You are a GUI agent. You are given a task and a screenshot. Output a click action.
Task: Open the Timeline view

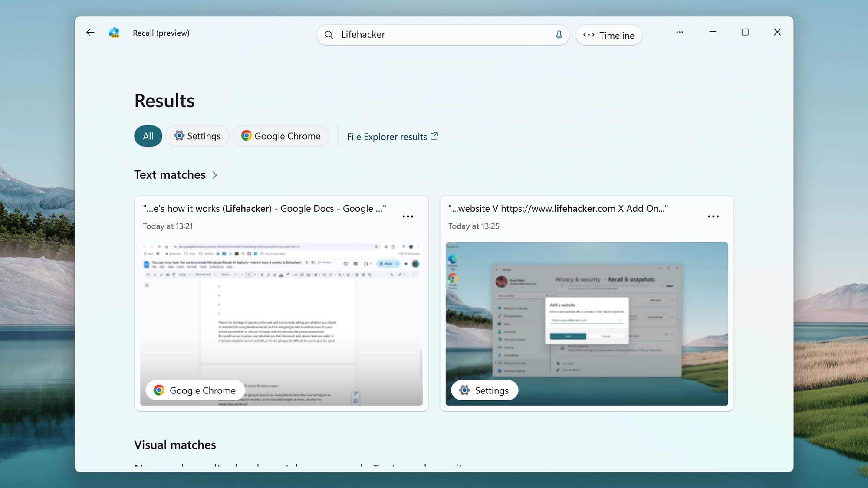tap(609, 35)
